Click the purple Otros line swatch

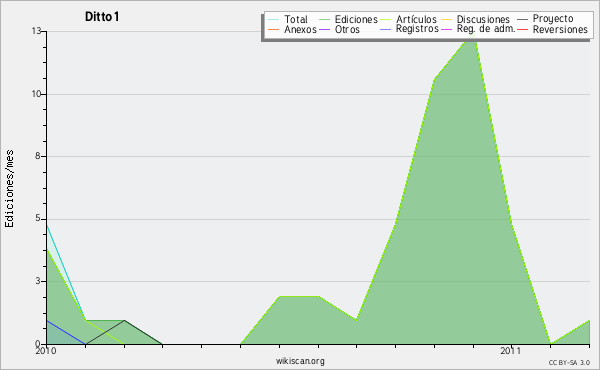click(324, 29)
